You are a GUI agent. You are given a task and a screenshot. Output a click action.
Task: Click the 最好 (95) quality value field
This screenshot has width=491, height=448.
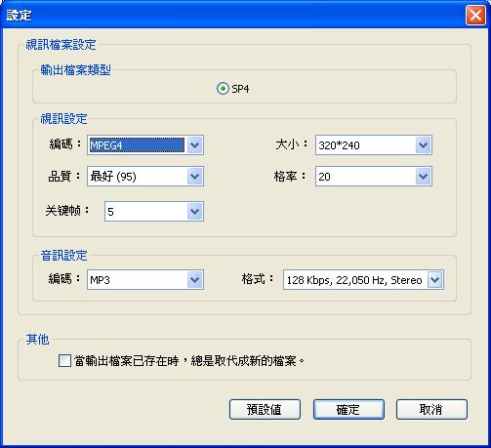[x=137, y=177]
